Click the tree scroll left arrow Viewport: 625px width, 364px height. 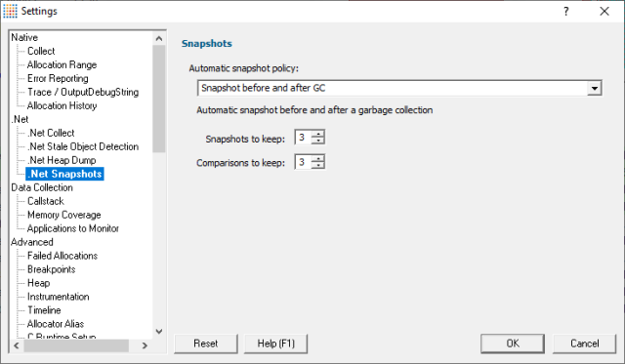[x=17, y=345]
